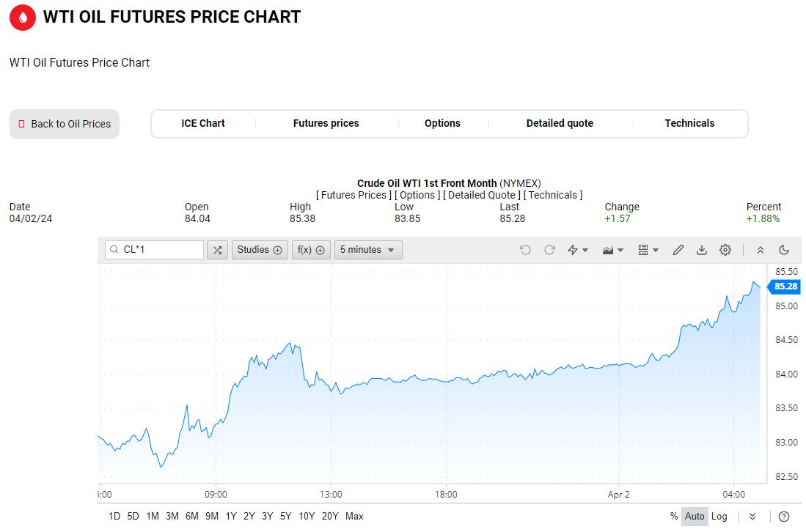Click the compare symbols shuffle icon
The height and width of the screenshot is (532, 806).
[217, 250]
